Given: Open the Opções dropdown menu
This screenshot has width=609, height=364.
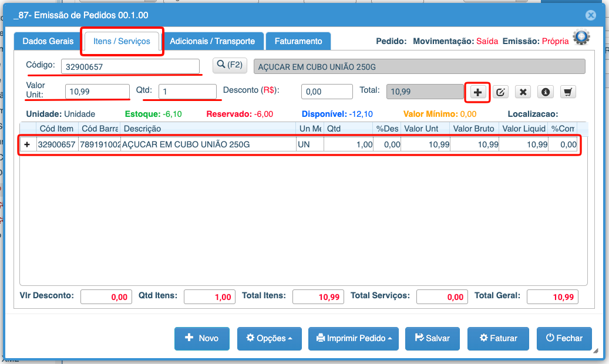Looking at the screenshot, I should click(x=269, y=338).
